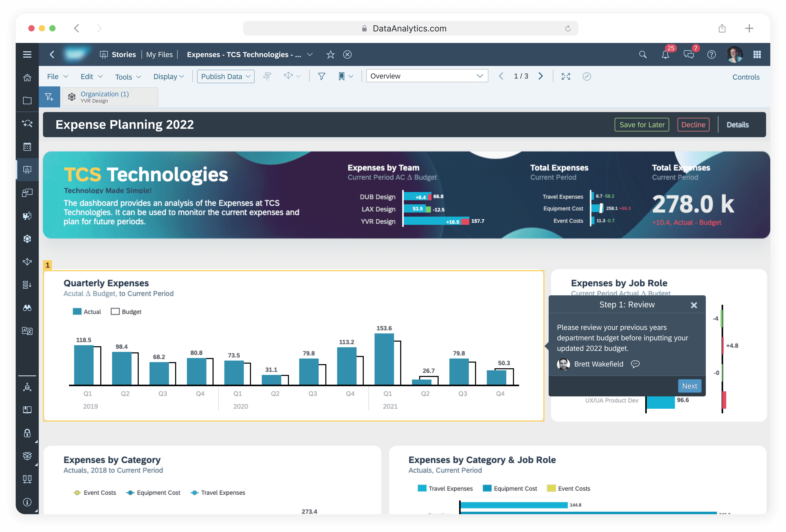Mark story as favorite with star icon
786x532 pixels.
330,54
